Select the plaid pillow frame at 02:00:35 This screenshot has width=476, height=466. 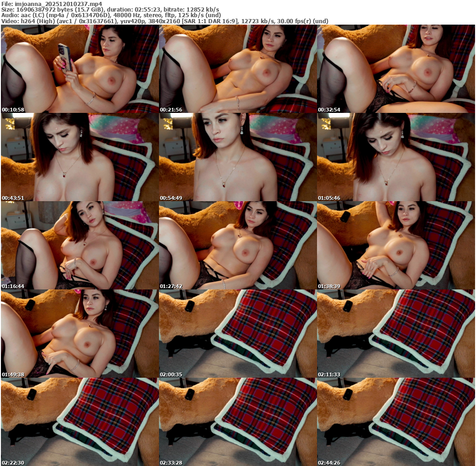pos(238,334)
